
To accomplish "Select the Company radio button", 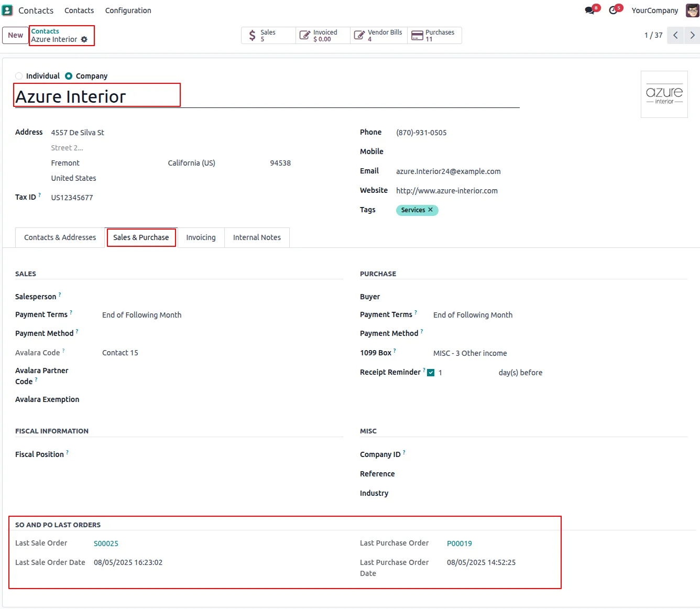I will (x=69, y=76).
